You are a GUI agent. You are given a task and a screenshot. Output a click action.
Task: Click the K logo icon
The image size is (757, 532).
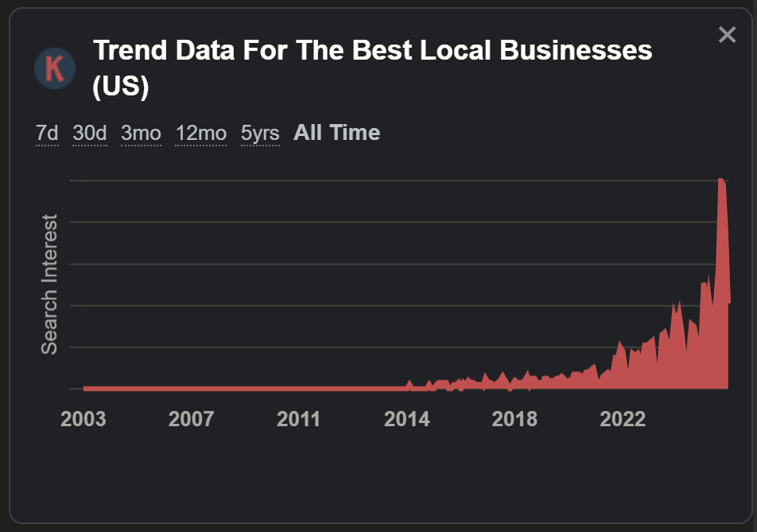(54, 69)
